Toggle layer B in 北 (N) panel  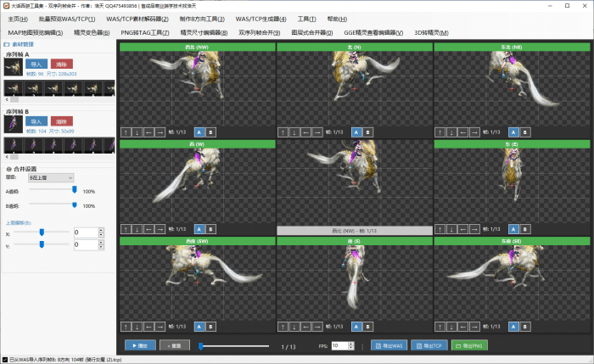tap(368, 132)
